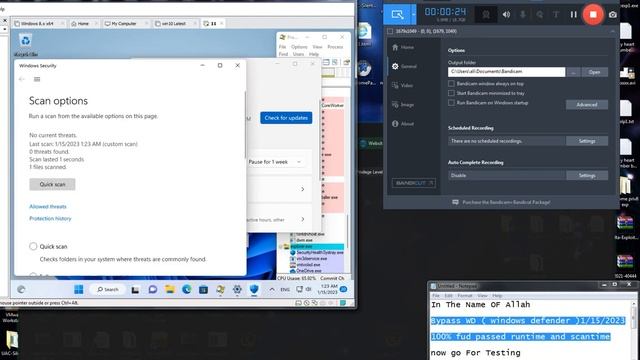Viewport: 640px width, 360px height.
Task: Launch Microsoft Edge from VM taskbar
Action: (x=187, y=289)
